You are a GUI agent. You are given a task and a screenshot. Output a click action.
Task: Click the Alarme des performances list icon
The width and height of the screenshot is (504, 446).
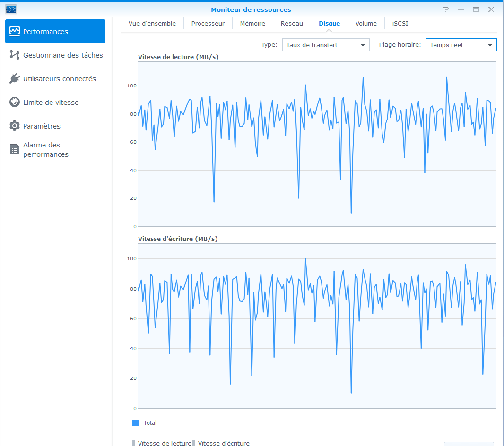15,150
